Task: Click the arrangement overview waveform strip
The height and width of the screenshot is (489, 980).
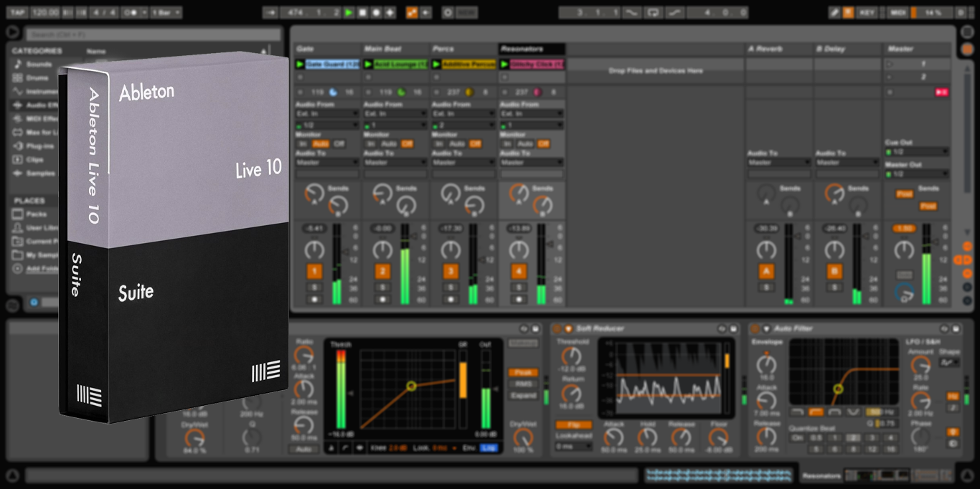Action: [x=720, y=475]
